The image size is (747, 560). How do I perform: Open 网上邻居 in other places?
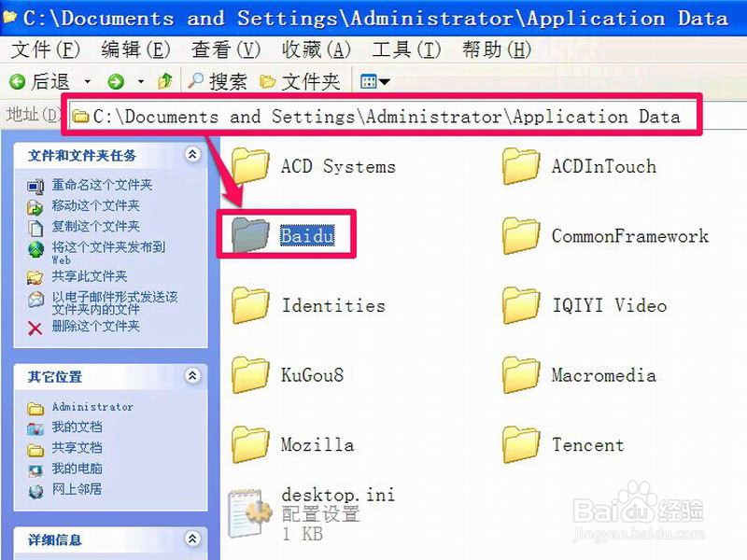(x=78, y=489)
